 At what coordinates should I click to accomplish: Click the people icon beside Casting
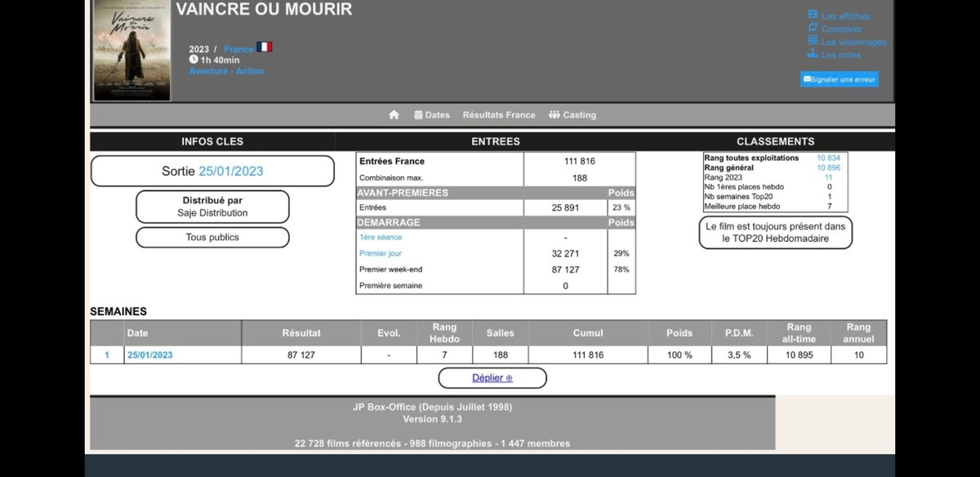pyautogui.click(x=554, y=115)
